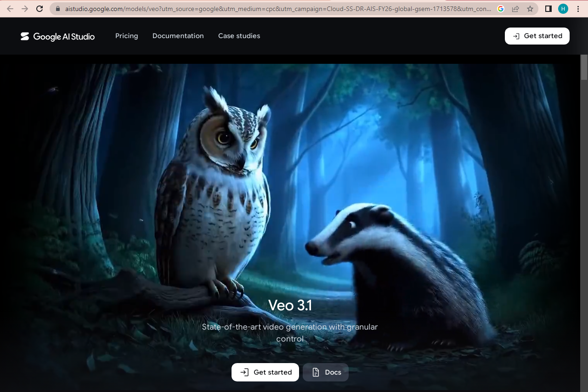Open the profile avatar labeled H
The image size is (588, 392).
coord(563,9)
